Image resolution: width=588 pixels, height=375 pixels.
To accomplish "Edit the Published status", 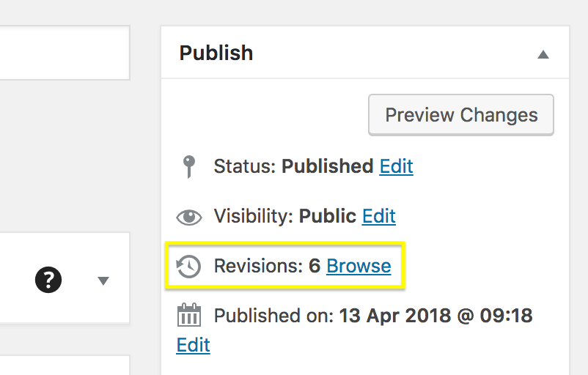I will point(396,166).
